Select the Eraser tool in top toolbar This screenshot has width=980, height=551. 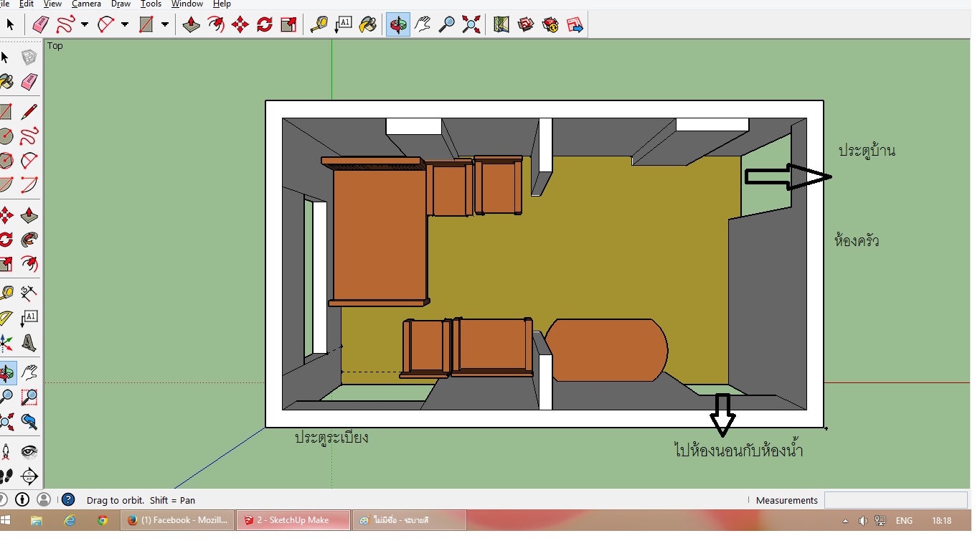click(x=41, y=25)
